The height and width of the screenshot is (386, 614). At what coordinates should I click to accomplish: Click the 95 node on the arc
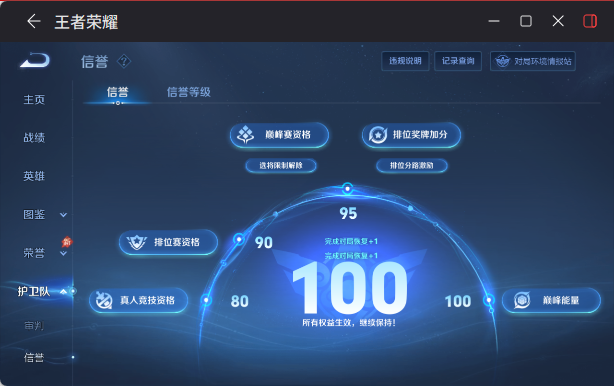(x=347, y=189)
